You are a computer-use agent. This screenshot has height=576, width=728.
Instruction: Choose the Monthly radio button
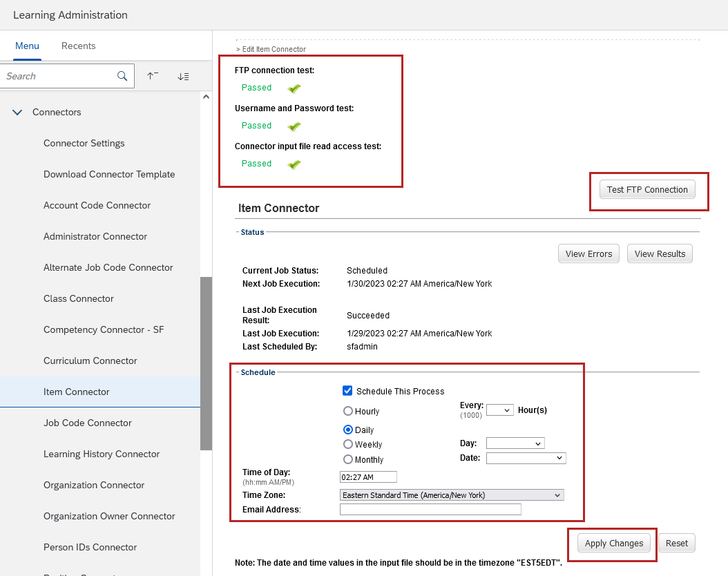348,459
